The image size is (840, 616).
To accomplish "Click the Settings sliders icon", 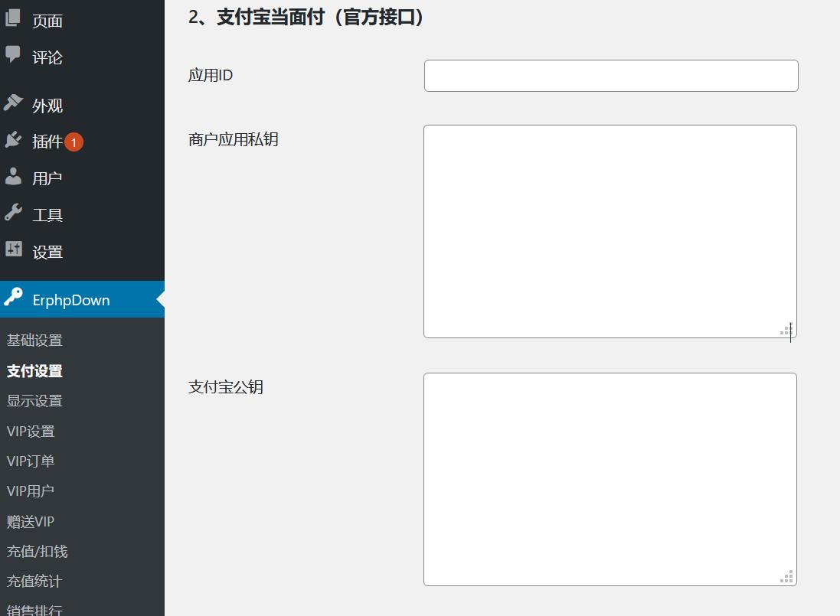I will click(x=13, y=249).
